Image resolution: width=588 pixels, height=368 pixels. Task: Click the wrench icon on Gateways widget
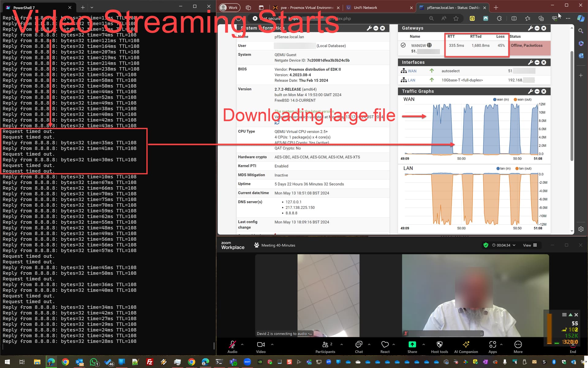[530, 28]
